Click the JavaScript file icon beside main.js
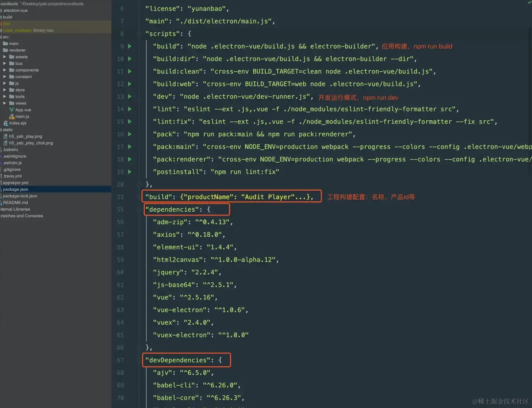 click(12, 116)
